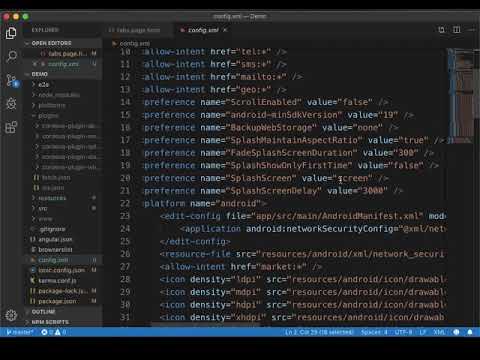
Task: Click the cursor line and column indicator in status bar
Action: [x=319, y=332]
